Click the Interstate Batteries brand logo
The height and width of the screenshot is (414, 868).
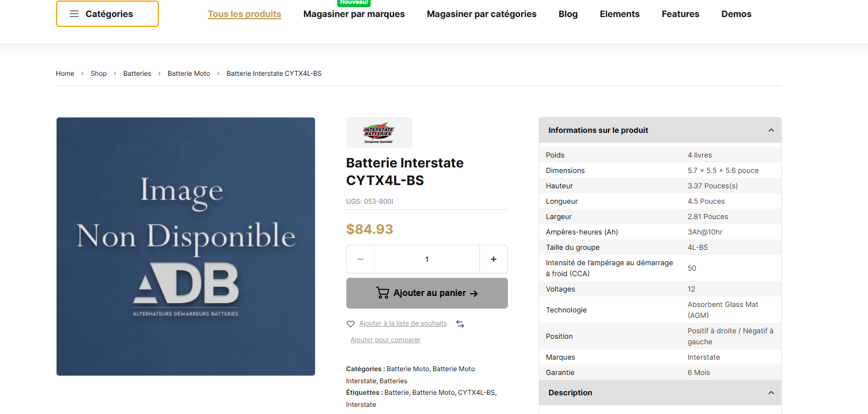click(x=379, y=132)
